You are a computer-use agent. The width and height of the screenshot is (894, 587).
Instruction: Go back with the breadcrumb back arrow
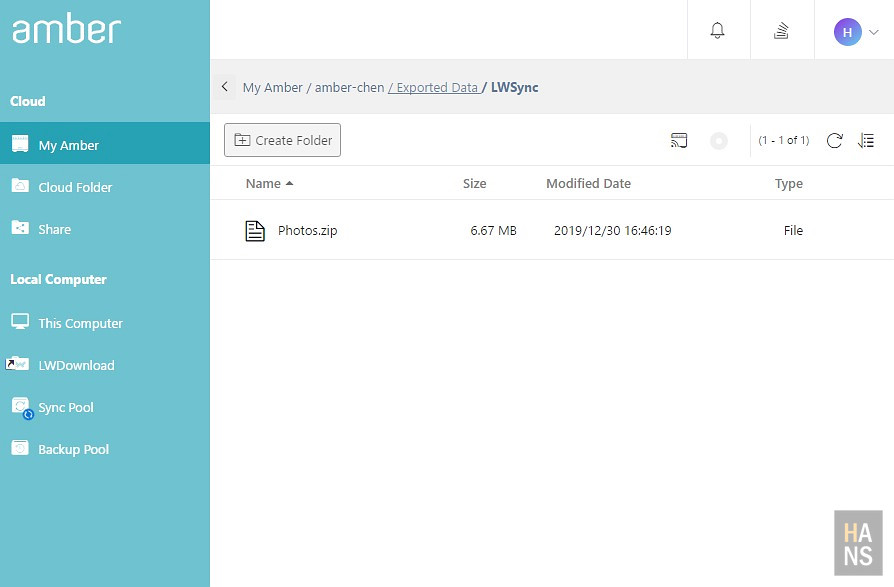pos(225,87)
